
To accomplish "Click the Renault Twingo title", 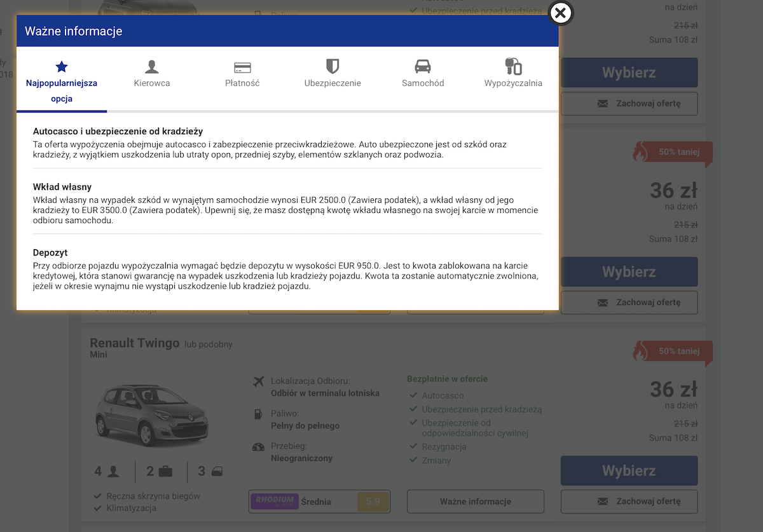I will [135, 343].
